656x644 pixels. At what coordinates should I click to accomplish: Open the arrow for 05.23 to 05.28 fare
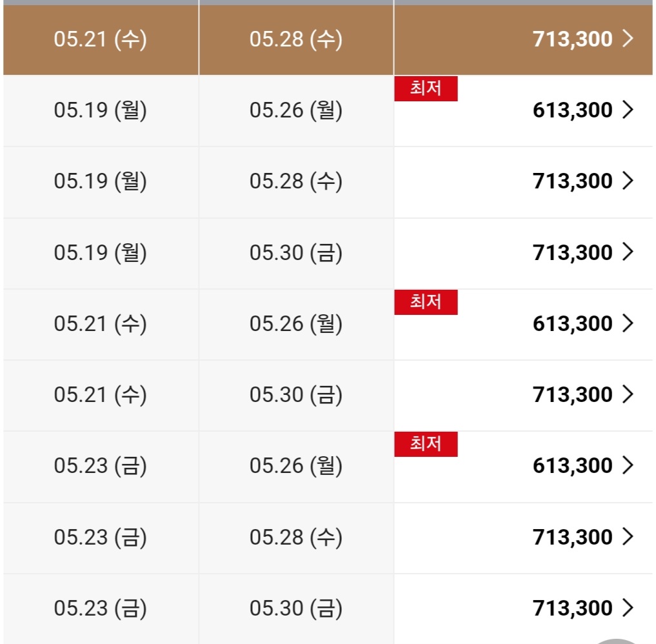[x=628, y=537]
